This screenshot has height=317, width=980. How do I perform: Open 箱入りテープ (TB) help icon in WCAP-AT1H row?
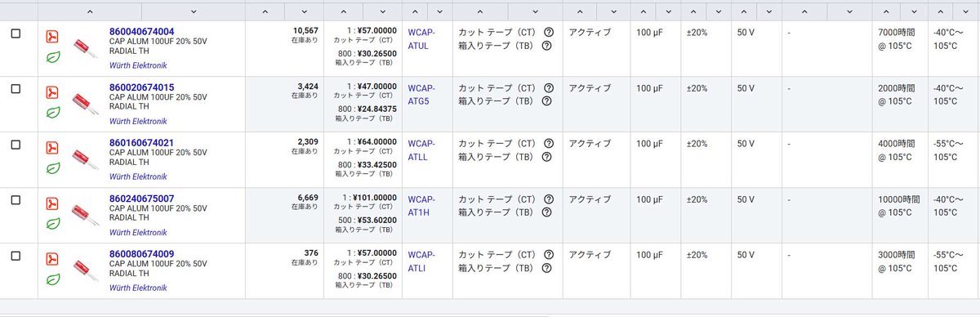tap(548, 212)
